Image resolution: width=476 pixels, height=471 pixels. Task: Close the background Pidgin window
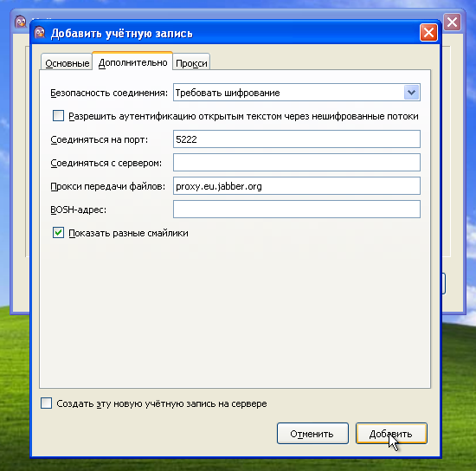(452, 22)
